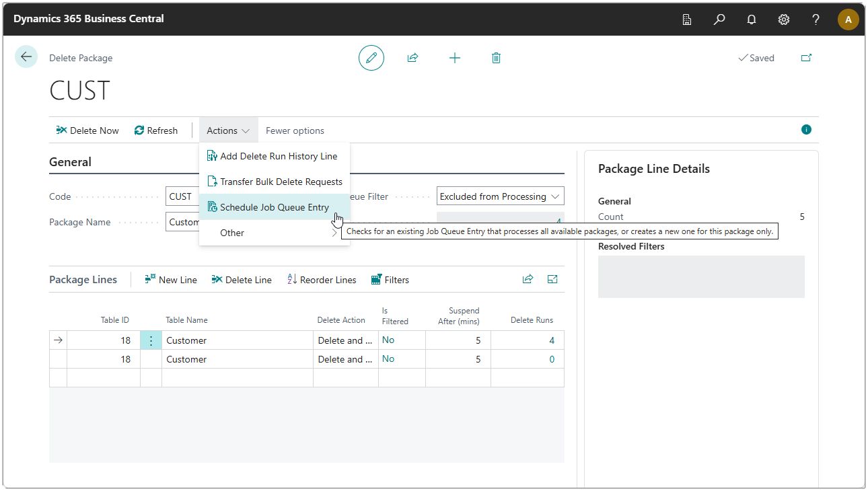Click Delete Action cell in first row
This screenshot has width=868, height=491.
(x=345, y=340)
